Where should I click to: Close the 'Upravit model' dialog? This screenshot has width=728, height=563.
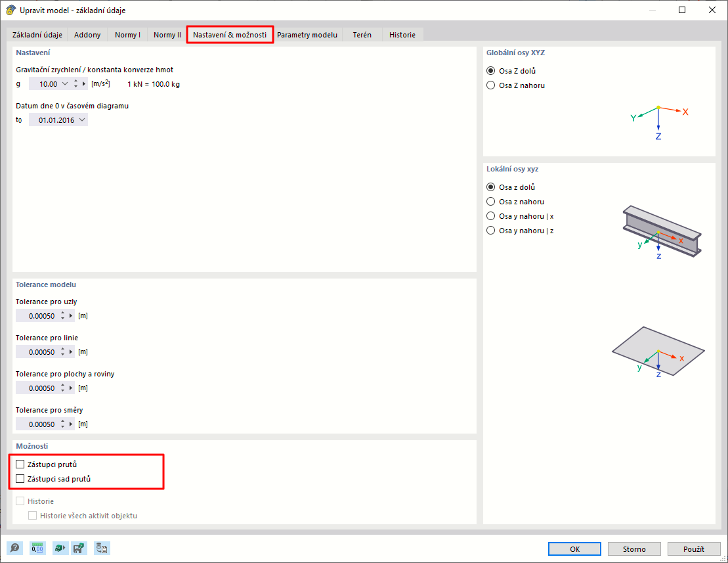(x=712, y=10)
